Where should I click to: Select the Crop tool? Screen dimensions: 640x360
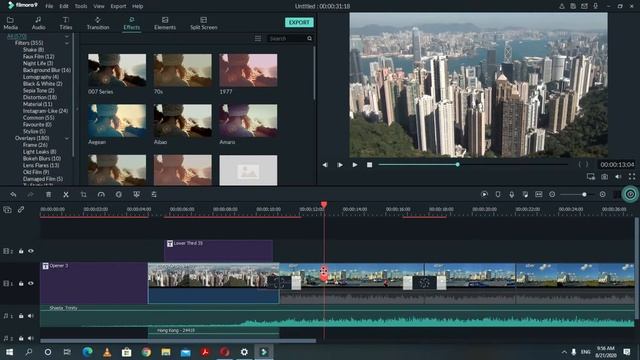(83, 195)
